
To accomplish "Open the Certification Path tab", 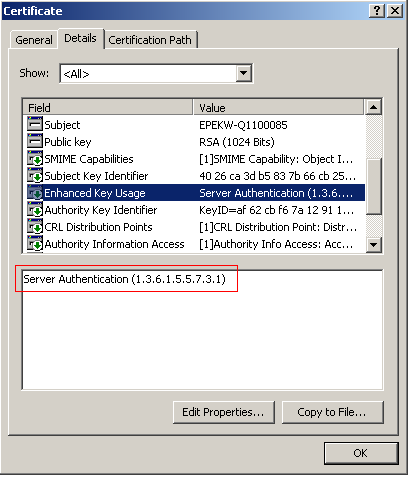I will coord(150,40).
